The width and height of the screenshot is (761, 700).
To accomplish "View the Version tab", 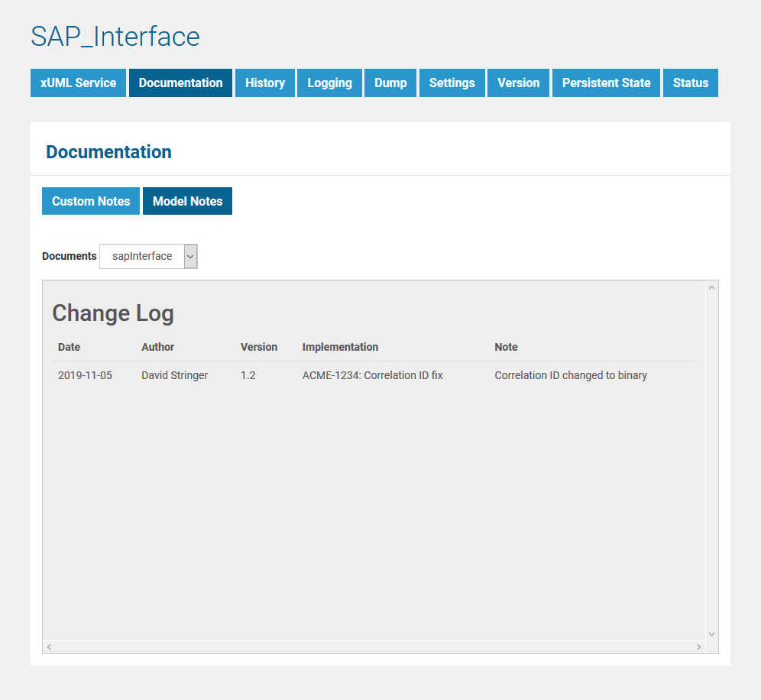I will point(518,83).
